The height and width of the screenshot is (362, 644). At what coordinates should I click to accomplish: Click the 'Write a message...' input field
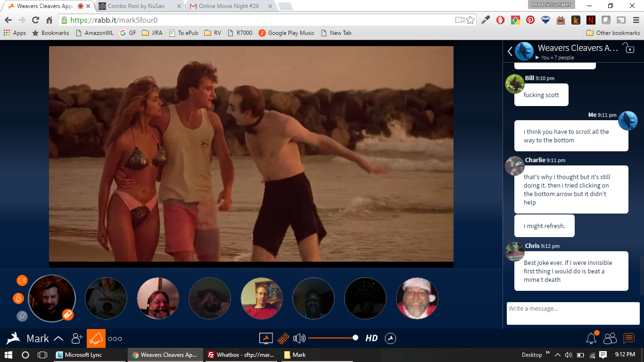(573, 313)
